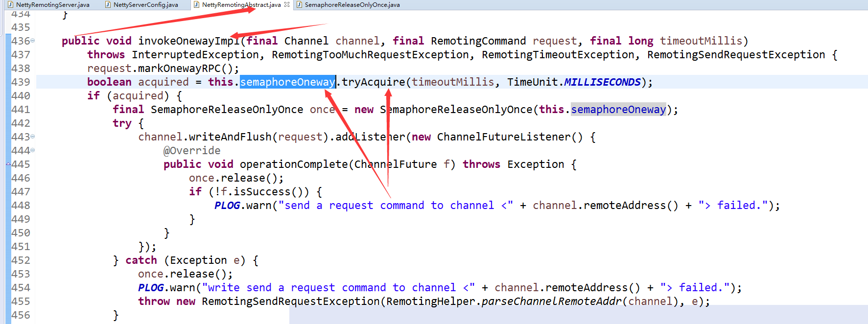Screen dimensions: 868x324
Task: Click SemaphoreReleaseOnlyOnce type after final on line 441
Action: 227,110
